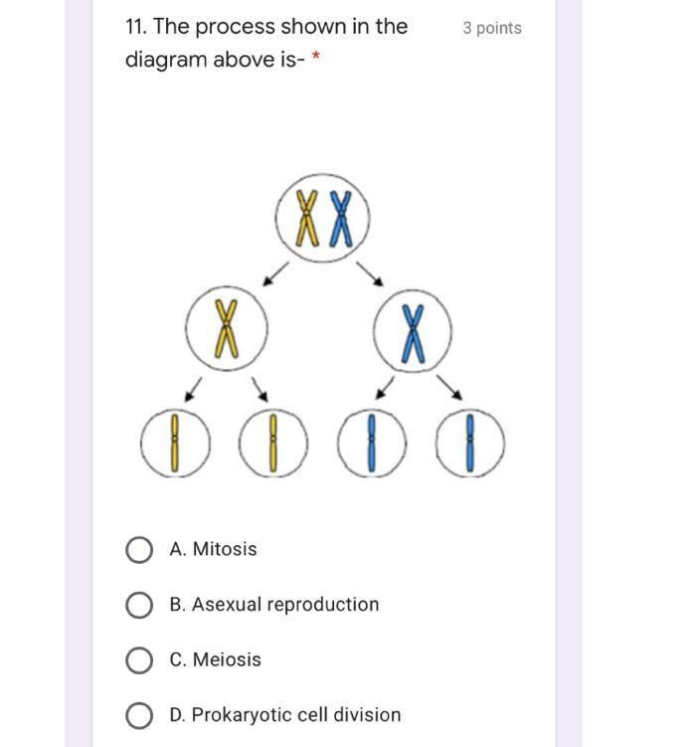Image resolution: width=700 pixels, height=747 pixels.
Task: Click the bottom far-left cell with yellow chromatid
Action: pyautogui.click(x=175, y=443)
